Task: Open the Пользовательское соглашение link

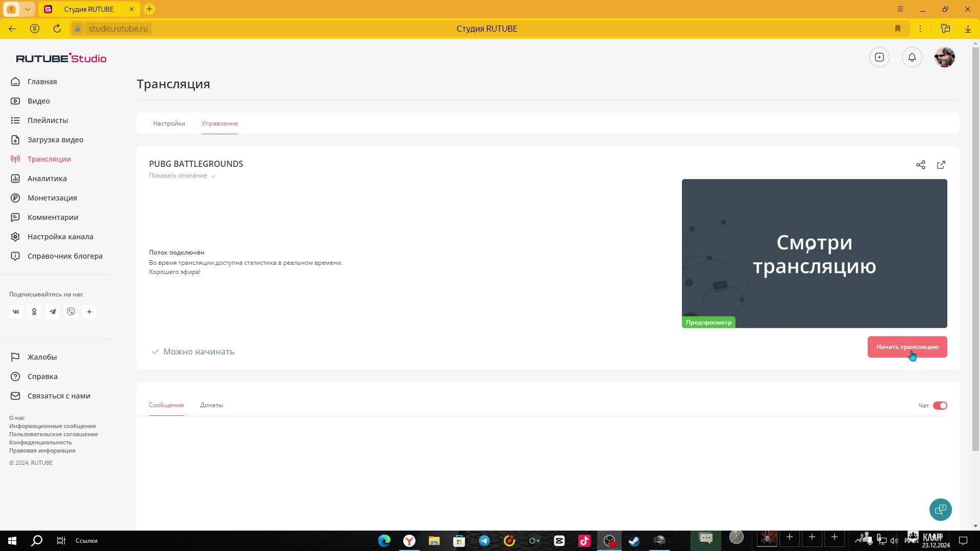Action: 54,434
